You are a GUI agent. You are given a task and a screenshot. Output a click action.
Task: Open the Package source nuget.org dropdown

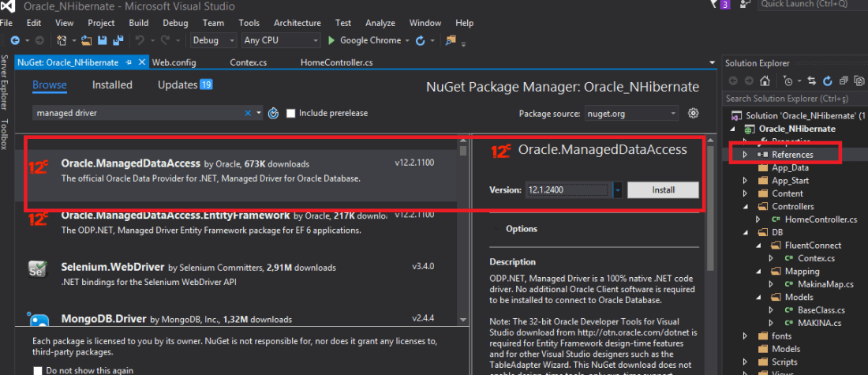click(x=631, y=114)
